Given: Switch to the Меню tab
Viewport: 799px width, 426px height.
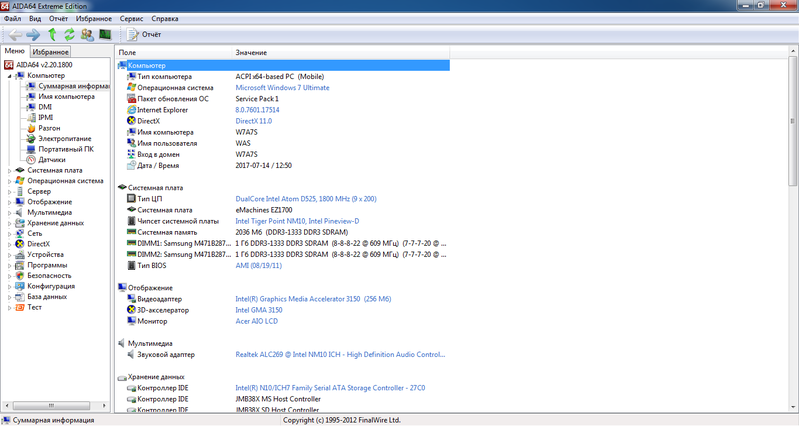Looking at the screenshot, I should (x=15, y=51).
